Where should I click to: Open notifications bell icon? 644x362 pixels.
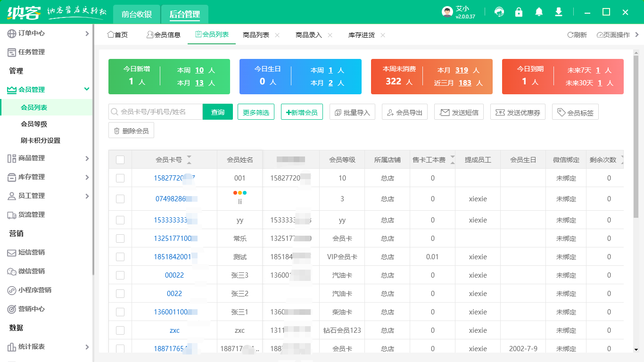(x=539, y=12)
